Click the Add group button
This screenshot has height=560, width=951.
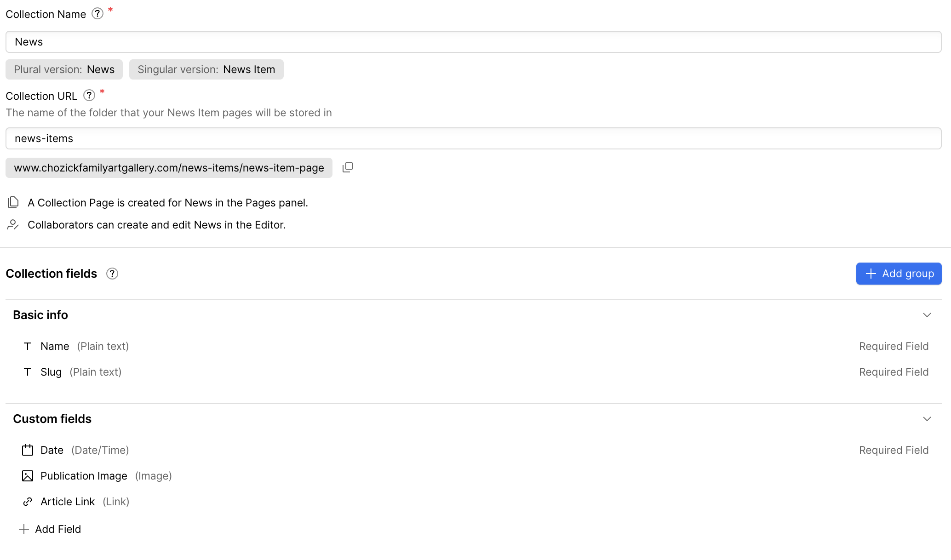coord(899,274)
